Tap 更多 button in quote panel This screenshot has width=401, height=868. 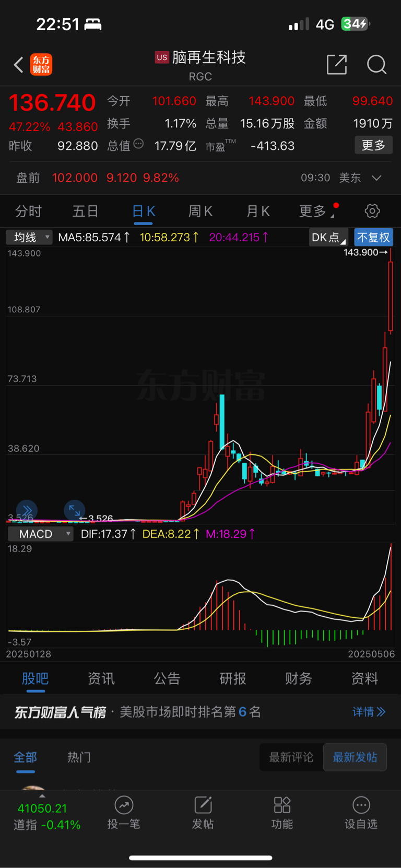(x=374, y=145)
